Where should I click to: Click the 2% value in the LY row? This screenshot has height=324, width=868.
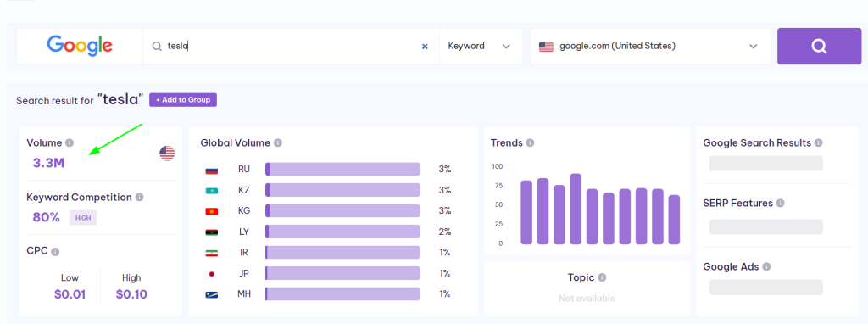point(445,232)
